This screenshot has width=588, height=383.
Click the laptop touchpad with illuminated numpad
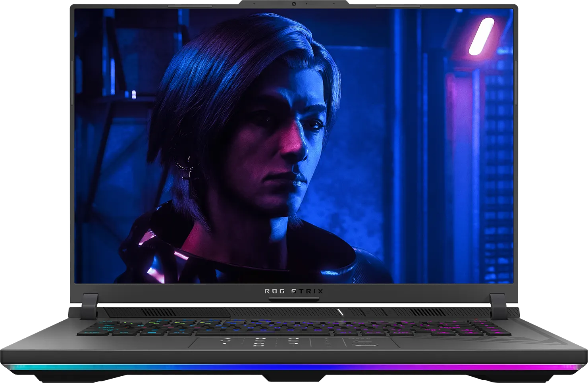point(294,342)
